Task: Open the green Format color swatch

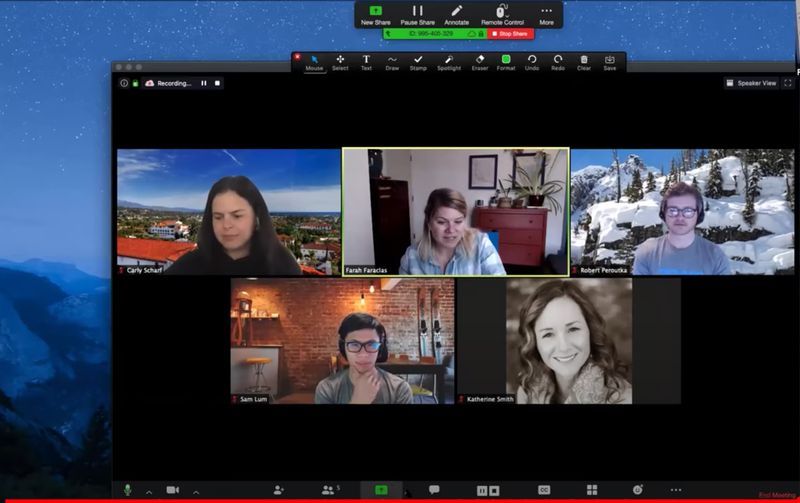Action: pos(506,62)
